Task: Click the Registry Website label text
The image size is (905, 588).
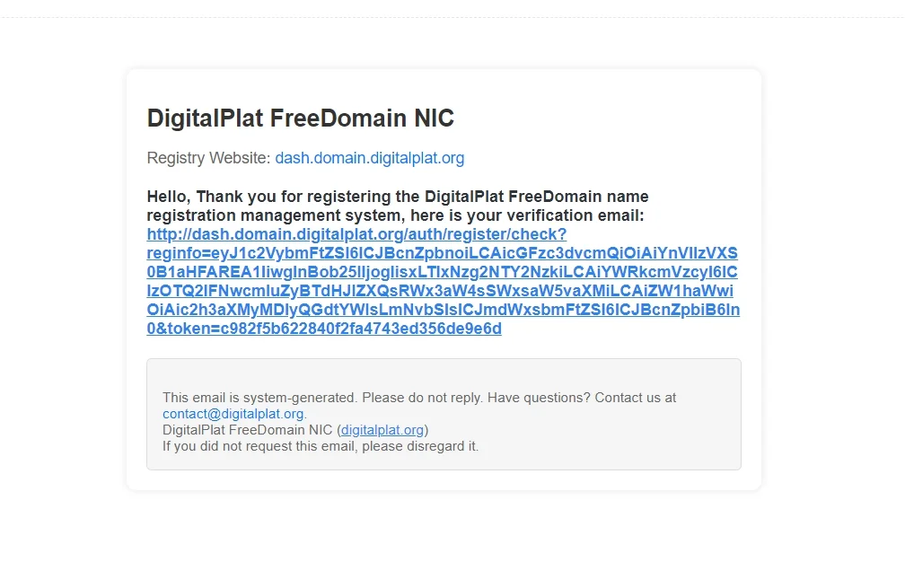Action: [x=208, y=158]
